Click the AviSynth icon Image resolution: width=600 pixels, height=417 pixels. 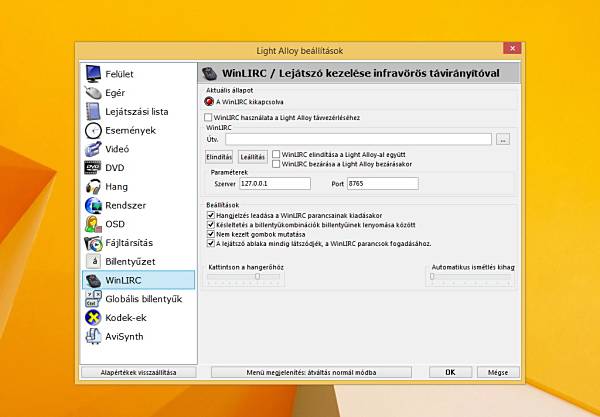tap(93, 336)
